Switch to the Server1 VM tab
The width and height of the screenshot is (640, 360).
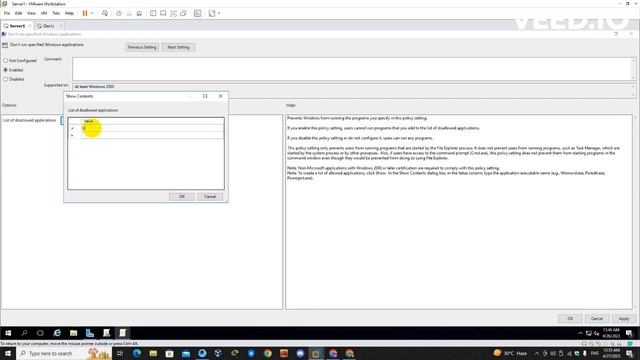(17, 26)
